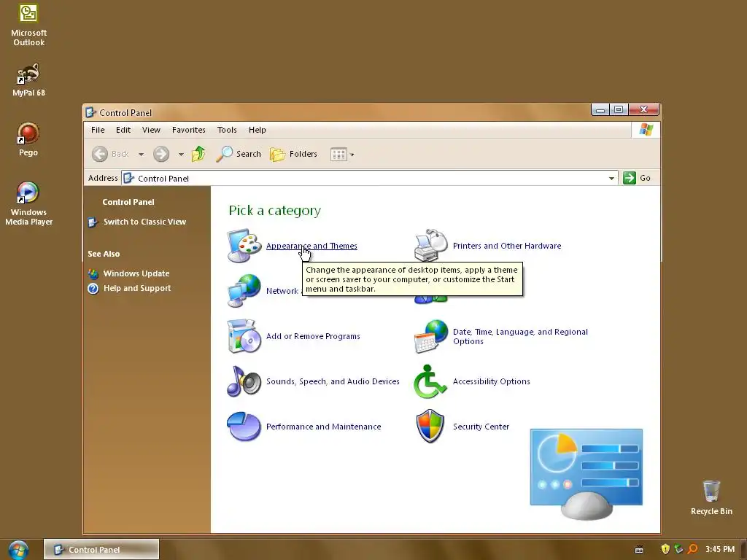The height and width of the screenshot is (560, 747).
Task: Click the security shield tray icon
Action: (x=665, y=549)
